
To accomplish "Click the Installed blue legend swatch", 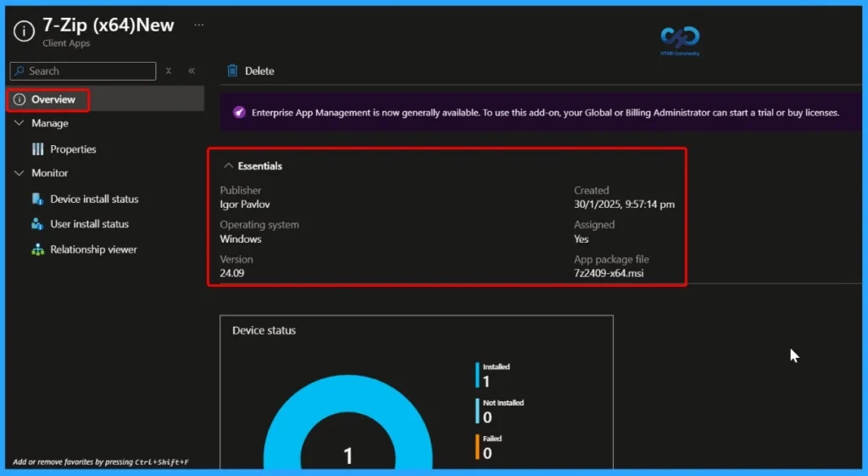I will point(477,375).
